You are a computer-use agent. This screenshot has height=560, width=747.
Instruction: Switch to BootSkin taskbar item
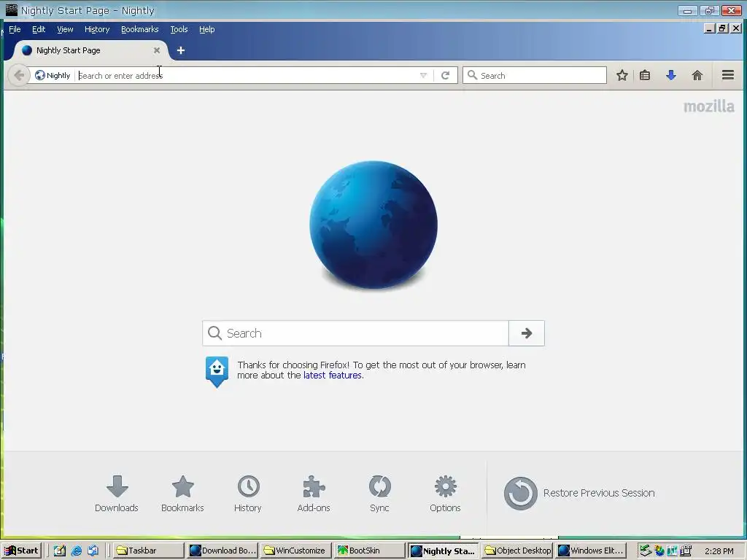pyautogui.click(x=369, y=551)
